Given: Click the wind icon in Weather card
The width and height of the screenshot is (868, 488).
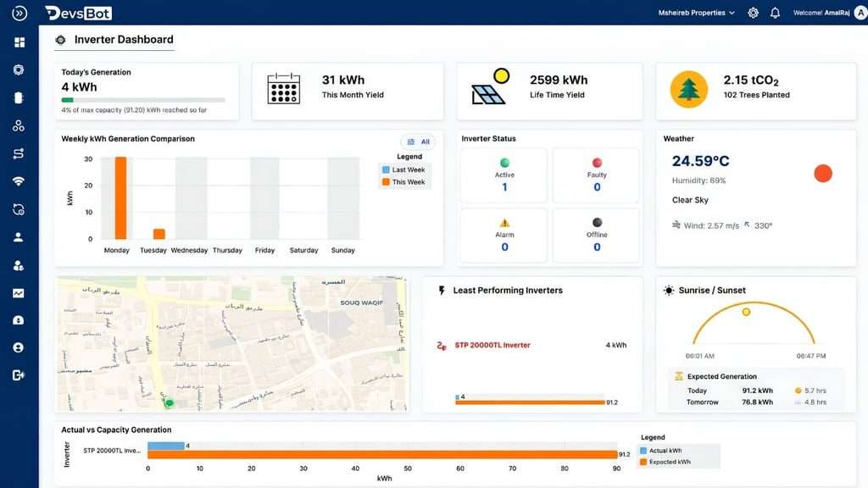Looking at the screenshot, I should click(x=676, y=225).
